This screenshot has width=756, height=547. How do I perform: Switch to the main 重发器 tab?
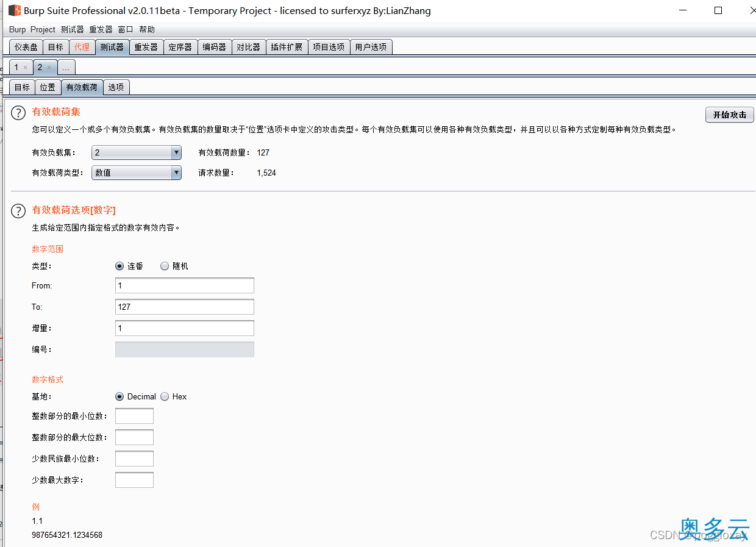point(146,47)
